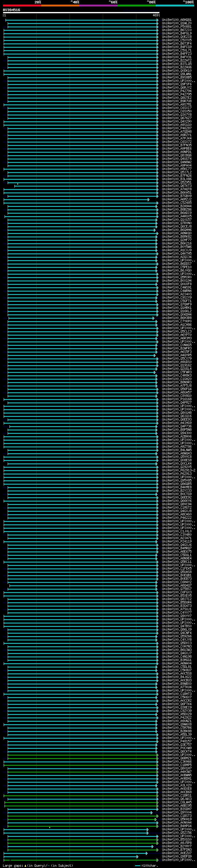Image resolution: width=197 pixels, height=868 pixels.
Task: Select hit label UniRef100_A2BH06
Action: [176, 436]
